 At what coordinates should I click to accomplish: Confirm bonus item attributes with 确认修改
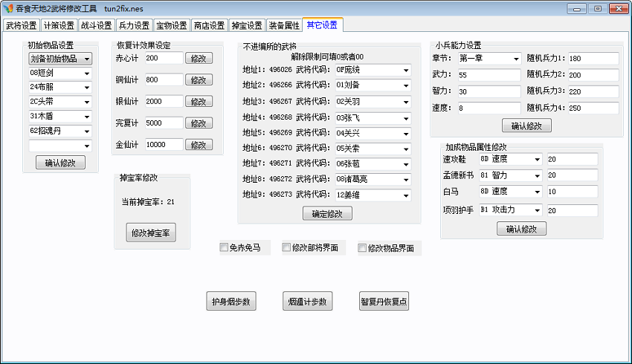coord(521,229)
